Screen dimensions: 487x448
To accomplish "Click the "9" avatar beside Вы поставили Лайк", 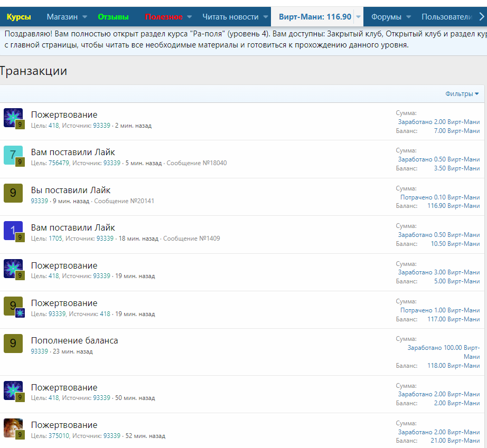I will coord(13,193).
